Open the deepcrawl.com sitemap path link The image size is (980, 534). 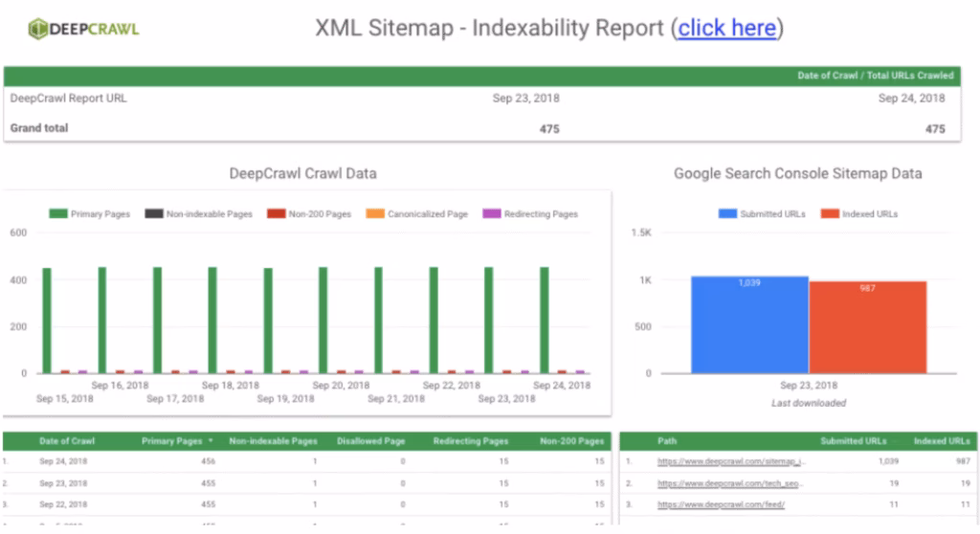coord(731,461)
